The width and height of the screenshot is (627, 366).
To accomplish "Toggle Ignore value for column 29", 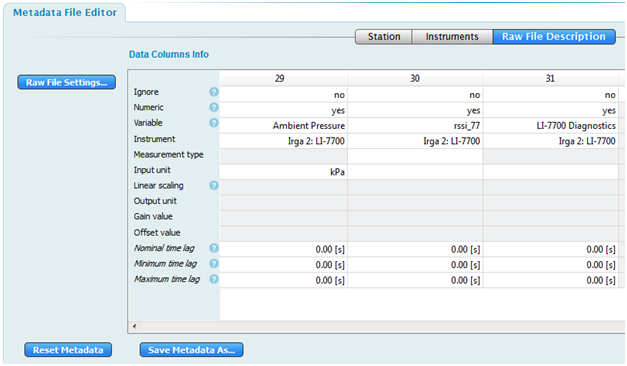I will pyautogui.click(x=283, y=95).
